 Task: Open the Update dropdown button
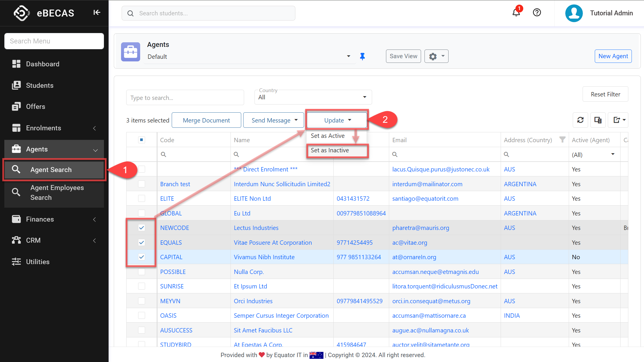click(337, 120)
